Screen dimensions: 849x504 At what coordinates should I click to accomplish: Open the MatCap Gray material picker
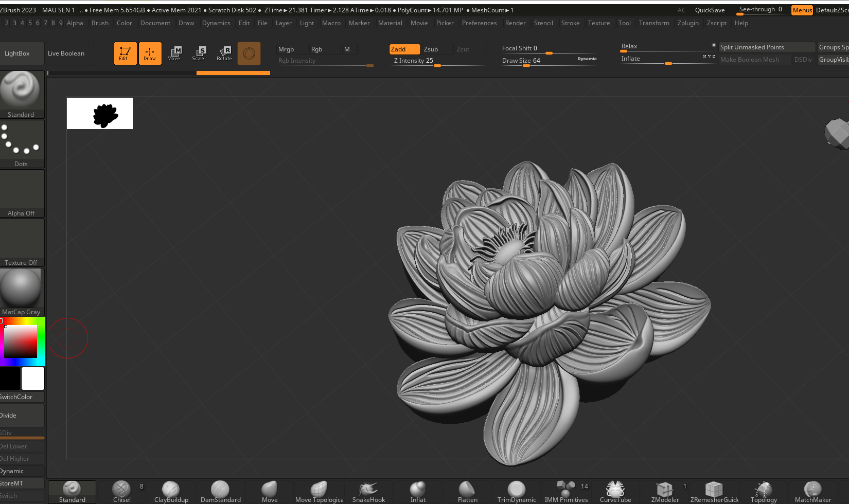click(22, 292)
